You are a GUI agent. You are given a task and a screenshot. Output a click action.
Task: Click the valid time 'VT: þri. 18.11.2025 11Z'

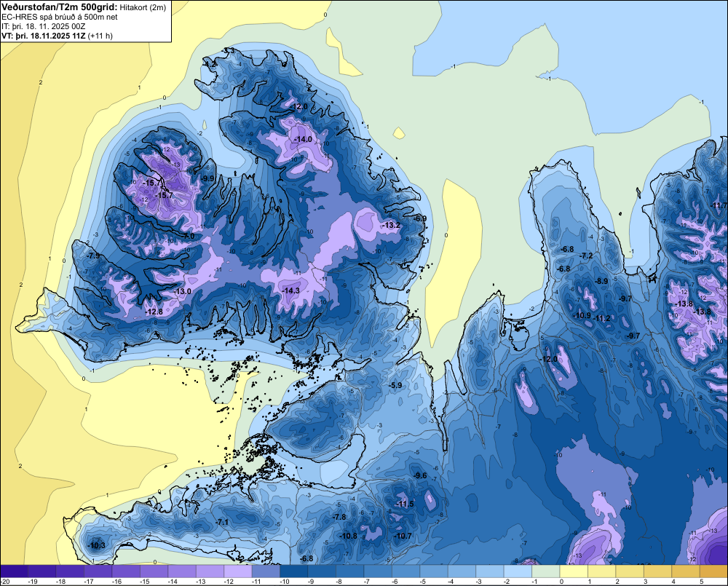[43, 36]
